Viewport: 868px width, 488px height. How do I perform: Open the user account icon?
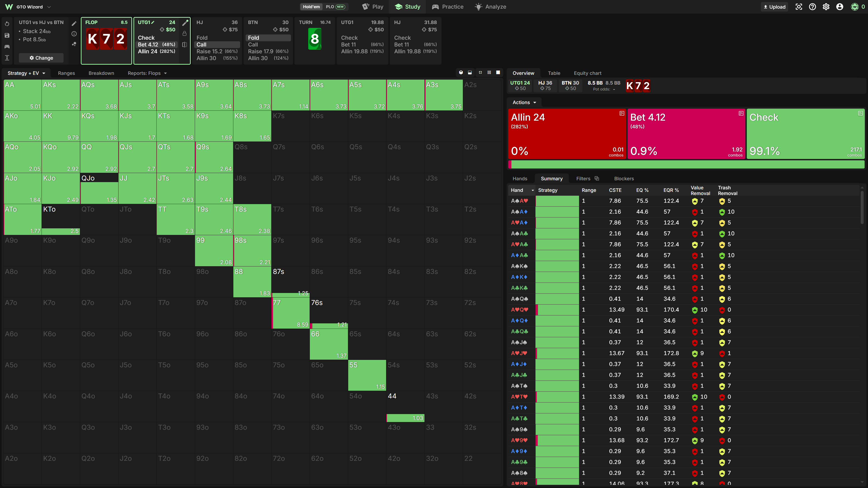840,7
